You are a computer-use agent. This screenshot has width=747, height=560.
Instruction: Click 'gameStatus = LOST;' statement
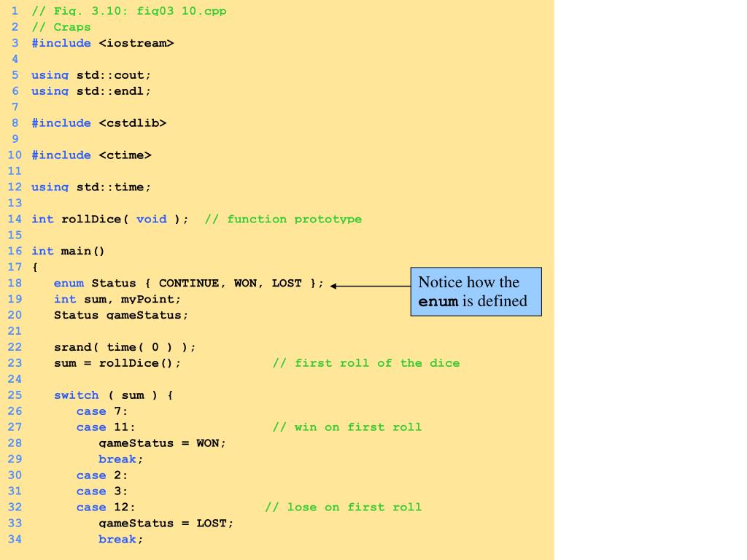(x=166, y=524)
